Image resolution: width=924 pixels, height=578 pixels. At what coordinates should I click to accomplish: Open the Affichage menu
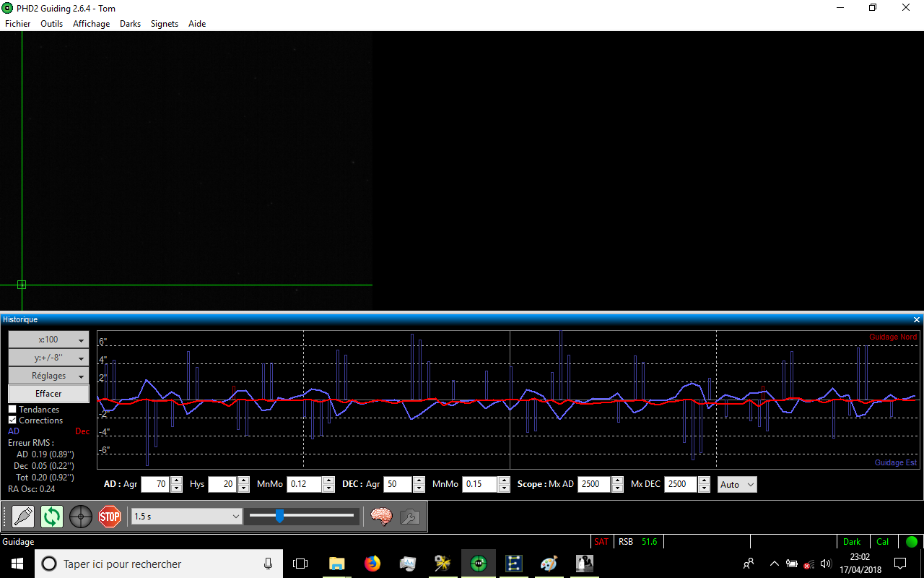point(92,24)
